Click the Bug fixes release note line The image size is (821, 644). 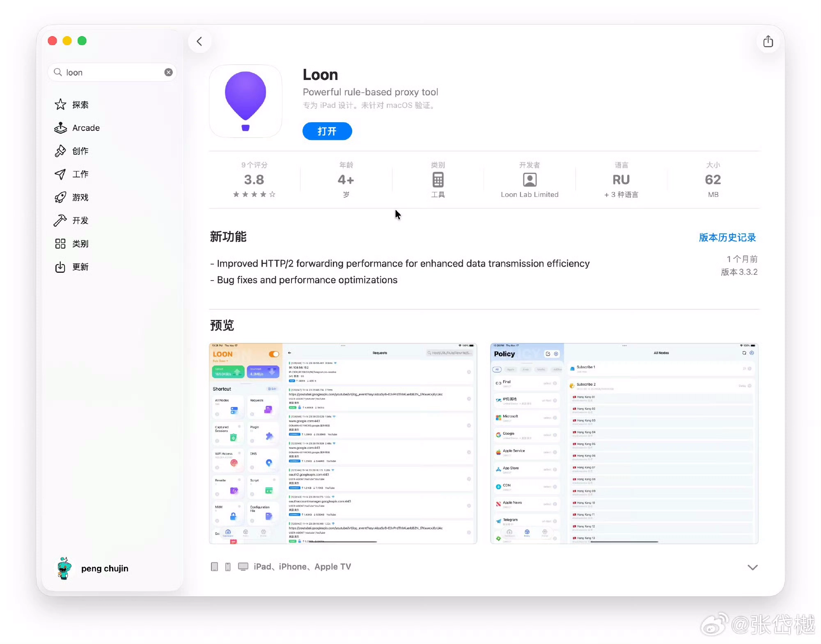pos(304,280)
